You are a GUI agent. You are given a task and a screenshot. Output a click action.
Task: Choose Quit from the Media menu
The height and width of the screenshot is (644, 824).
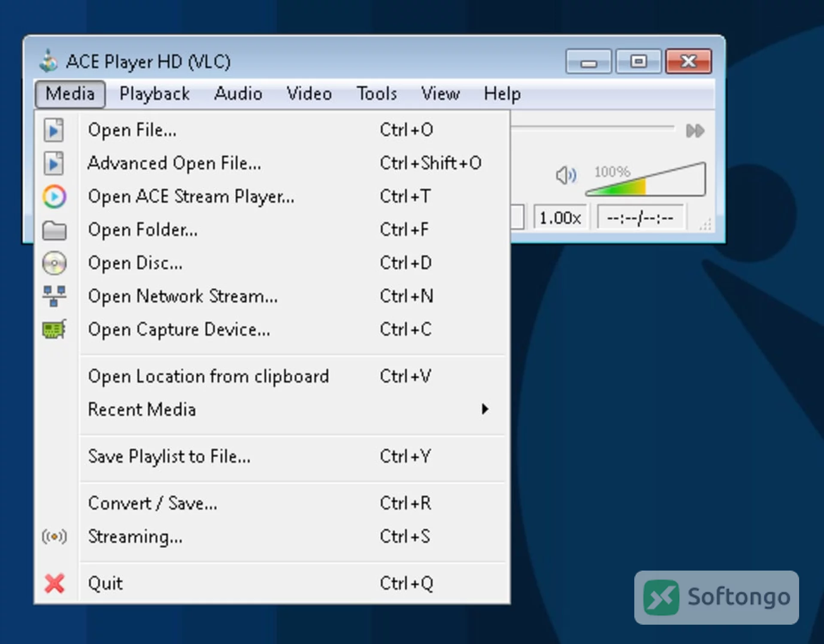pos(272,583)
